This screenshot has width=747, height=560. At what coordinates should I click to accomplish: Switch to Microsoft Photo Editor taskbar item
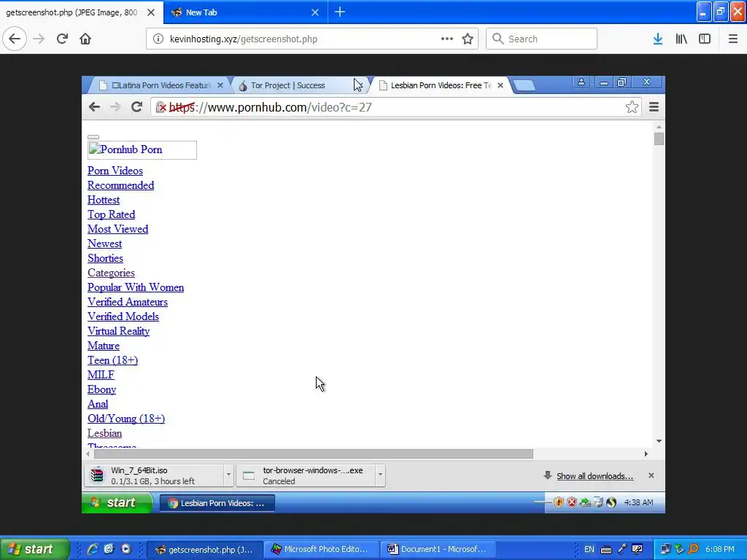(x=322, y=549)
